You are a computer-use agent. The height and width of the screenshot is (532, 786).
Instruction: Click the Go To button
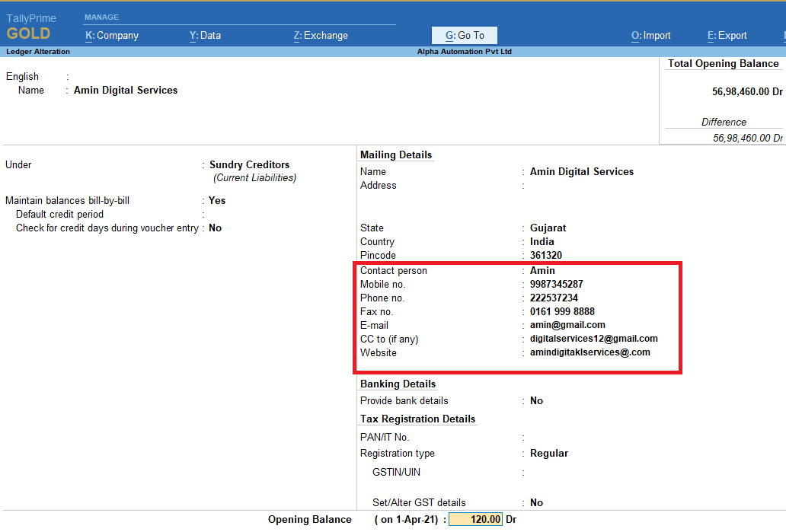coord(464,35)
